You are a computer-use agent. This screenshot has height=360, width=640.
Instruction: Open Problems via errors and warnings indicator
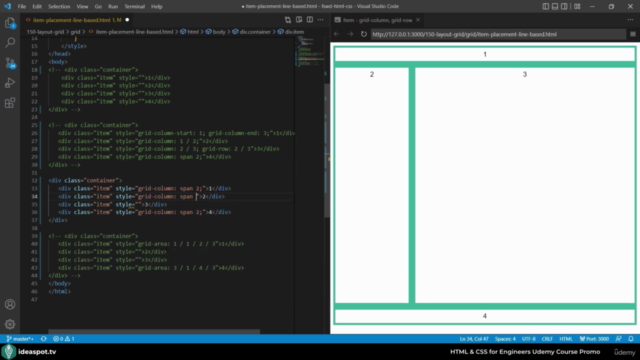pyautogui.click(x=64, y=339)
